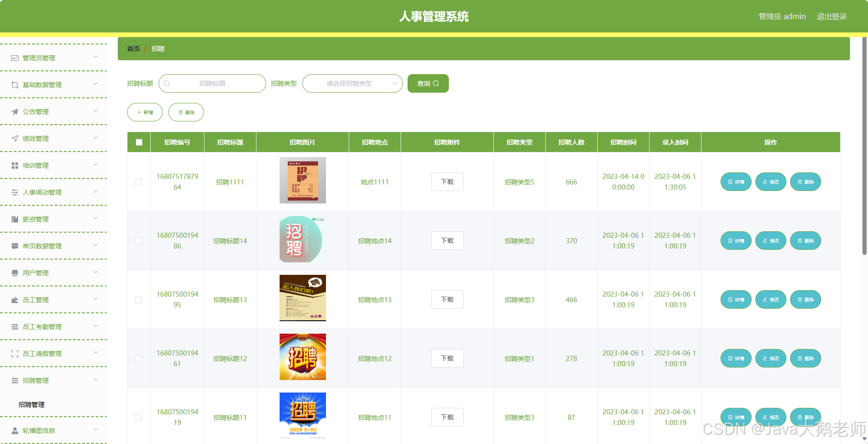Check the checkbox on 招聘标题13 row
The height and width of the screenshot is (444, 868).
[x=138, y=300]
